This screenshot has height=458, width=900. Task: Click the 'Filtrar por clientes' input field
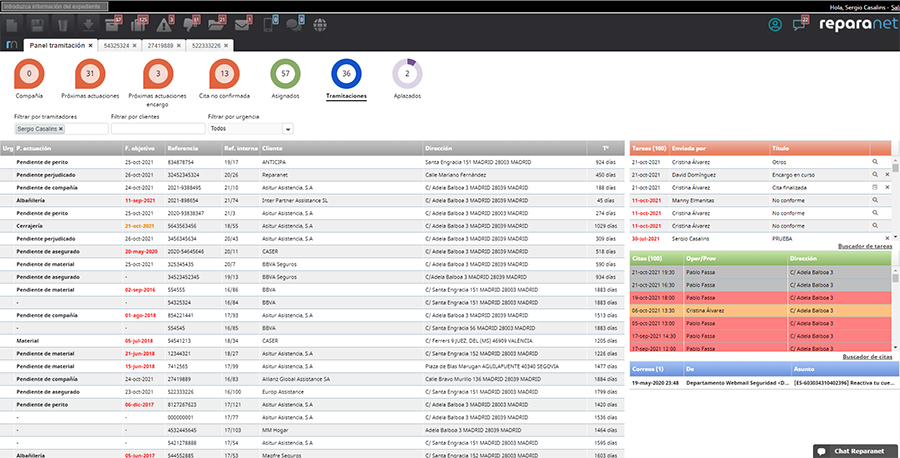tap(156, 128)
